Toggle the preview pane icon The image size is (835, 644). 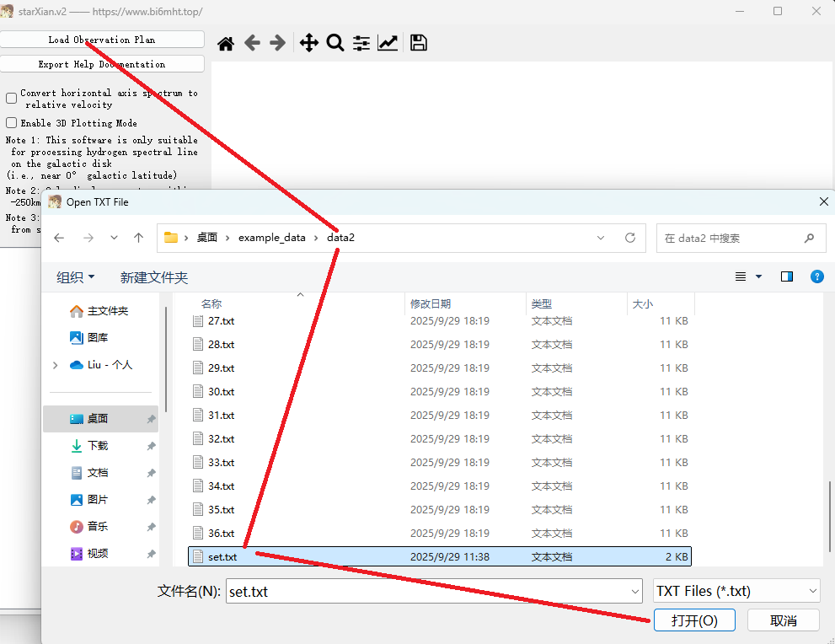(x=787, y=276)
